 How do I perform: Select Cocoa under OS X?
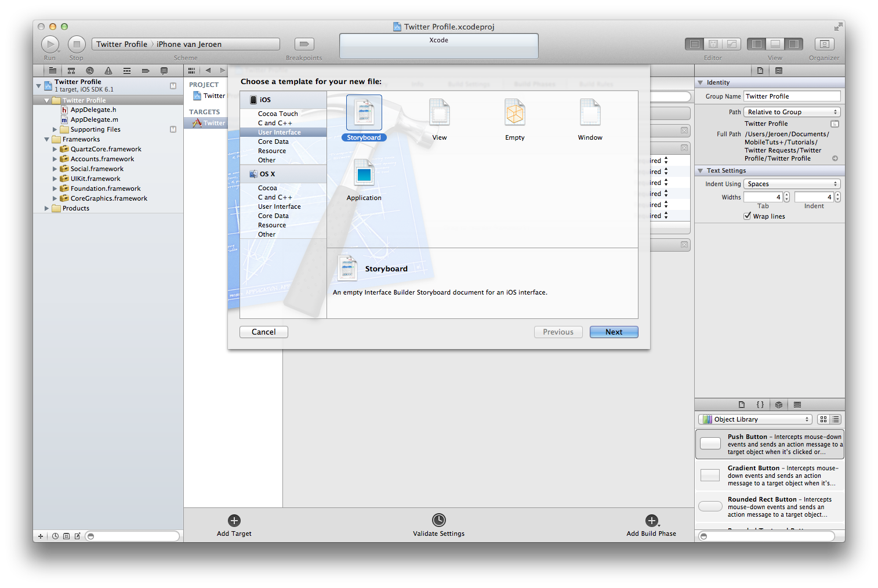(267, 188)
